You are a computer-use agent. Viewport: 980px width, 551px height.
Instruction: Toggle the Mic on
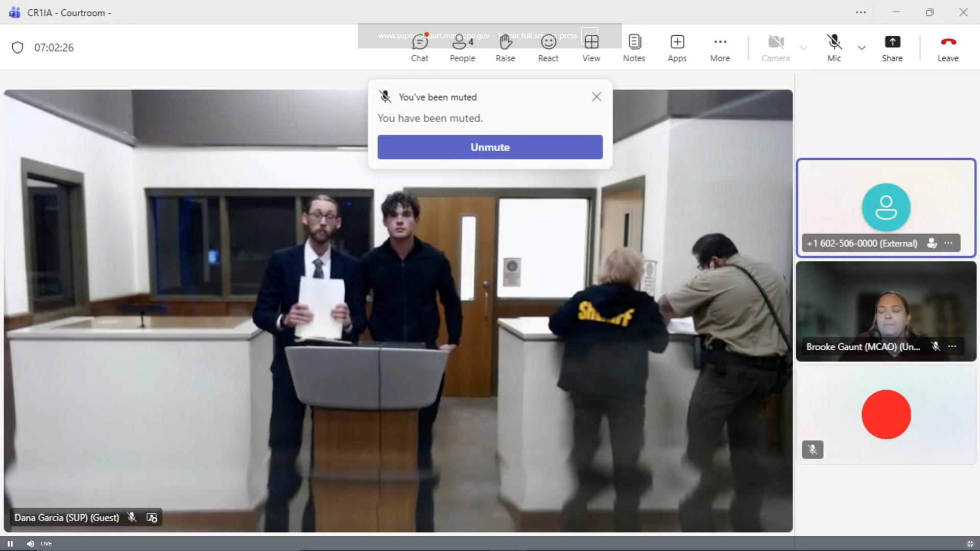coord(833,47)
